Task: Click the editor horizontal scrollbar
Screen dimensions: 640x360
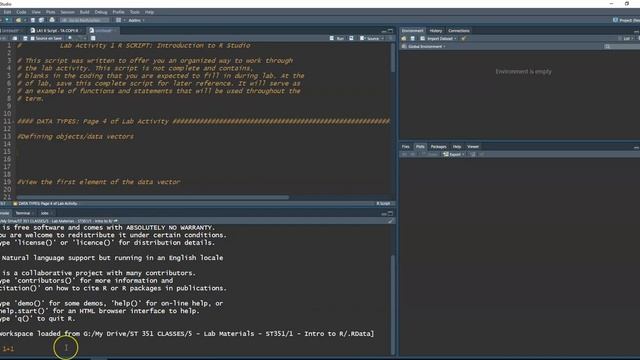Action: [x=153, y=197]
